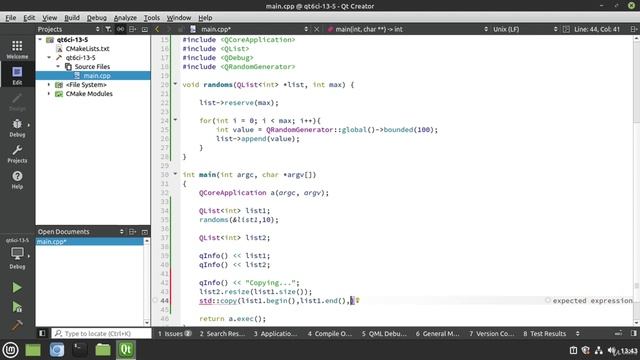The height and width of the screenshot is (360, 640).
Task: Open the Analyze menu
Action: click(125, 18)
